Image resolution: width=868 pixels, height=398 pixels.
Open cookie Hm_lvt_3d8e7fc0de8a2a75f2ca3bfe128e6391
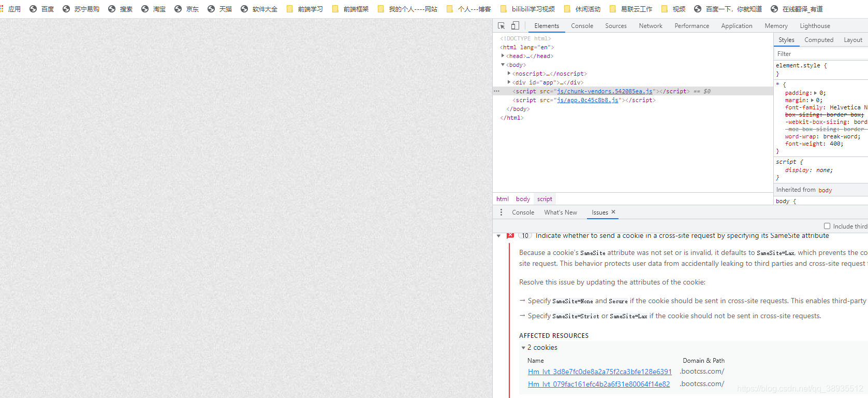pos(600,372)
